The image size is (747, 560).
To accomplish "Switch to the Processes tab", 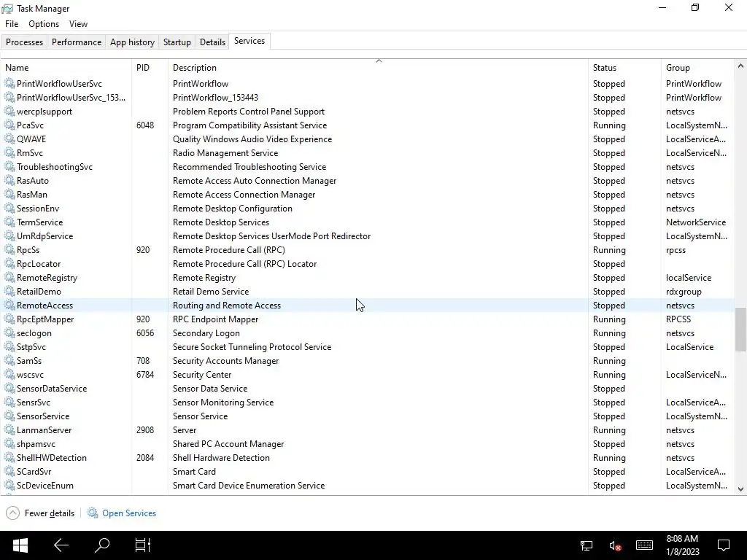I will 24,42.
